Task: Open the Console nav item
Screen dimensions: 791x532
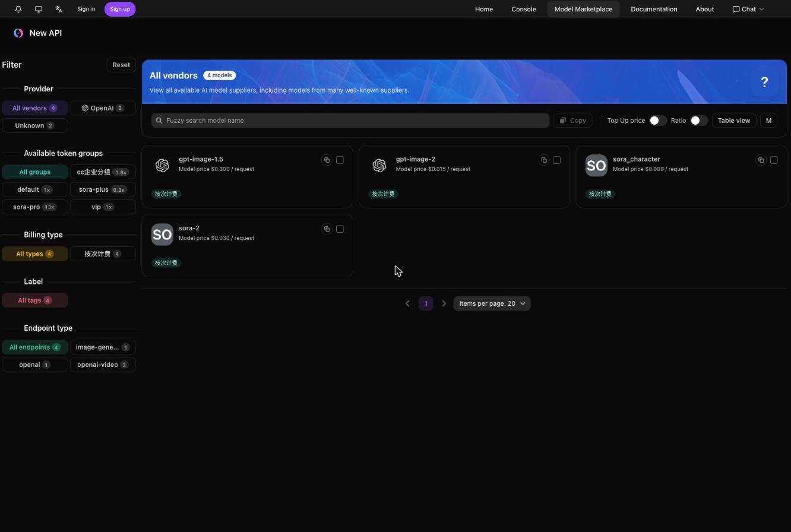Action: pos(524,9)
